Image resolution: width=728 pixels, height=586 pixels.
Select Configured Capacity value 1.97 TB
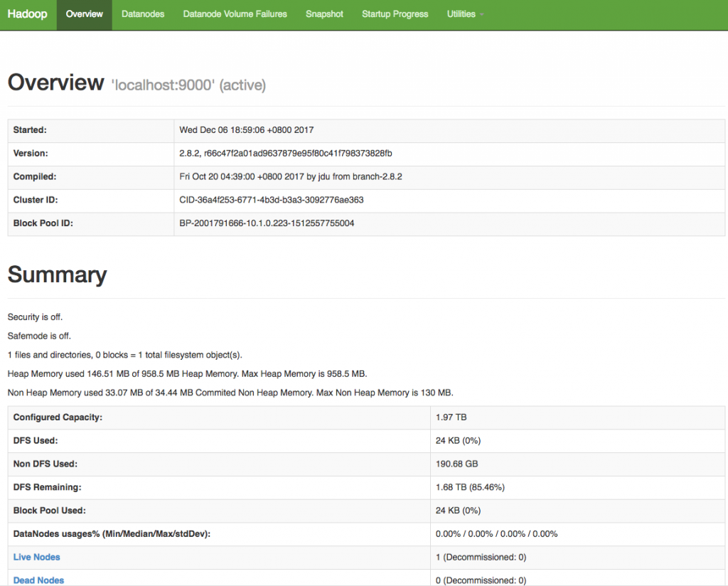point(451,417)
